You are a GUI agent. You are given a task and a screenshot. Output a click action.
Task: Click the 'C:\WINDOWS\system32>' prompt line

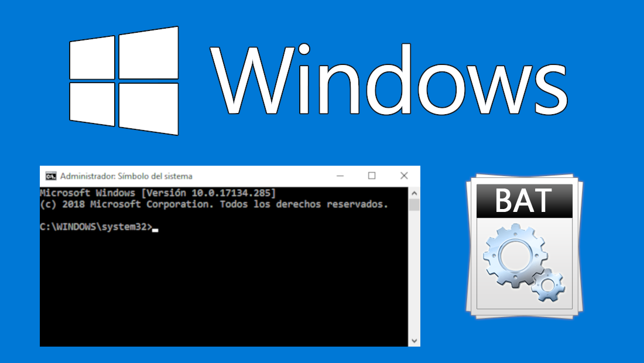pyautogui.click(x=99, y=227)
